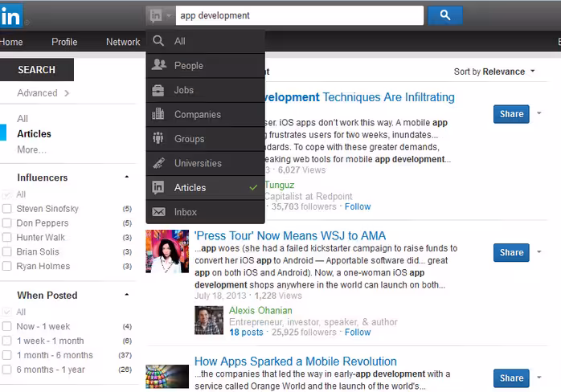Choose All in search type menu

(206, 41)
